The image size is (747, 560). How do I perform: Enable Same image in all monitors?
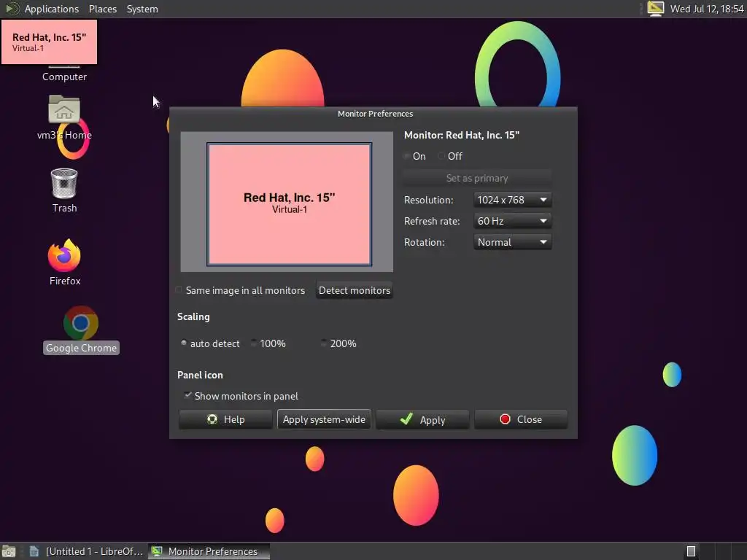(241, 290)
